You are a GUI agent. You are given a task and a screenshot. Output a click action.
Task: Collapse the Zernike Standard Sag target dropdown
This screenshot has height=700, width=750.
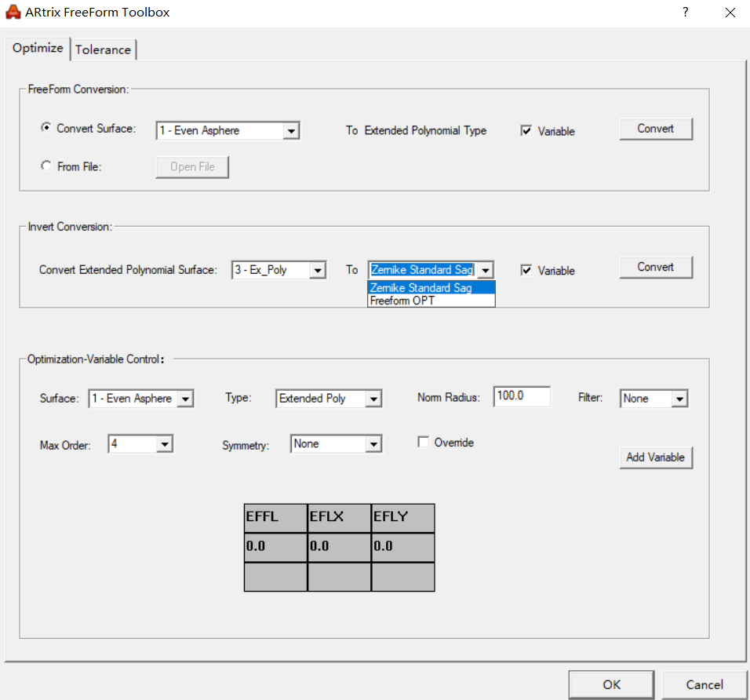point(485,270)
